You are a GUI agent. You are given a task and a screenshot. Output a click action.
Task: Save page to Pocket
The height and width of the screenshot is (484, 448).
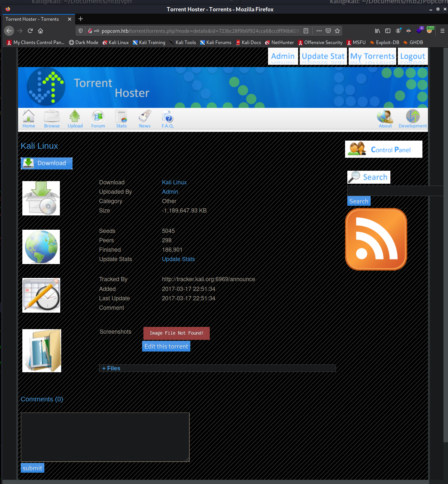[328, 31]
